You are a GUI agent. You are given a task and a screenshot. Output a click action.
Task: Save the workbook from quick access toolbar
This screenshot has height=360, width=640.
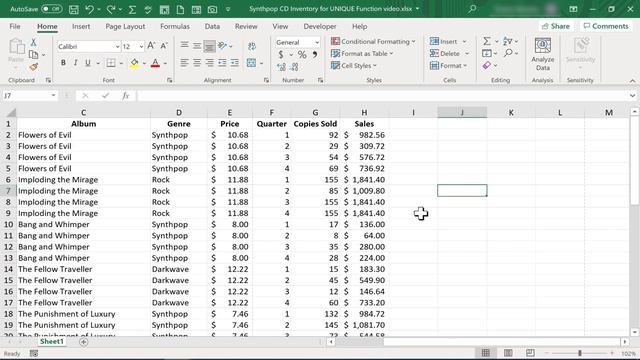(x=73, y=9)
